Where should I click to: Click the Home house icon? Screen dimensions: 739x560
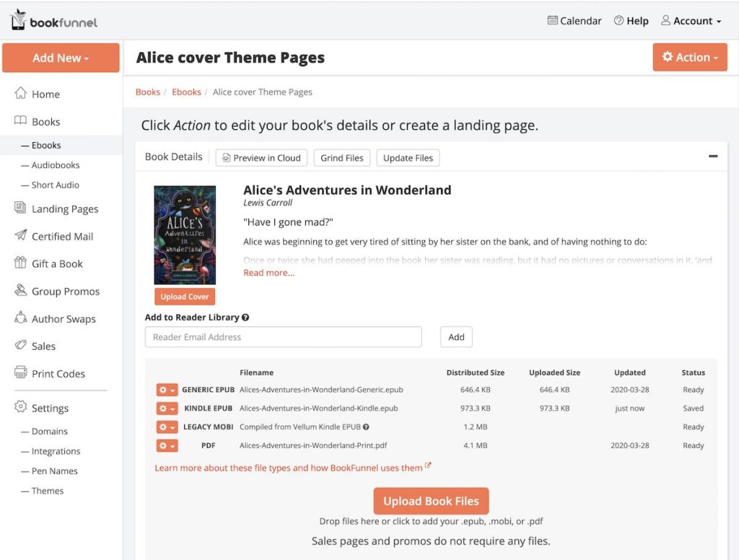(x=20, y=93)
